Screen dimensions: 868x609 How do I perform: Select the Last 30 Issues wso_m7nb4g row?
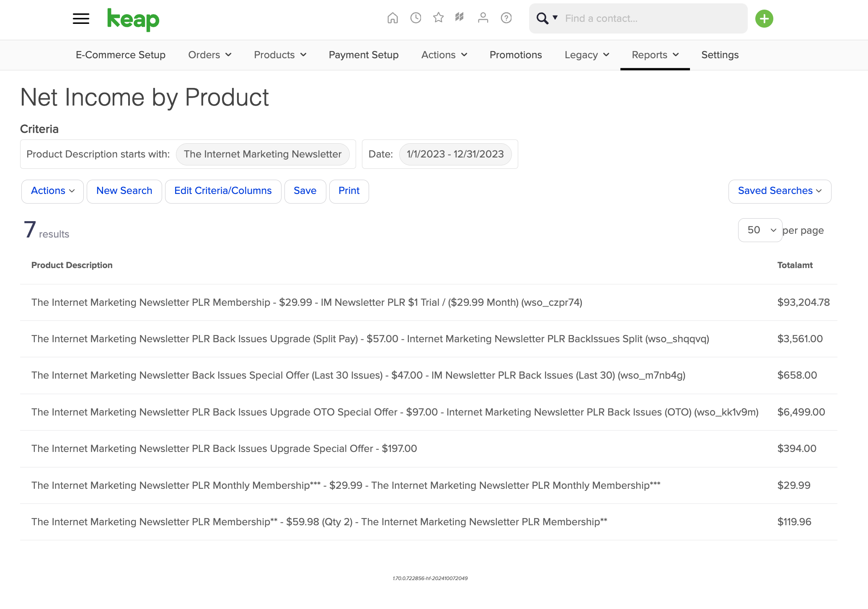pyautogui.click(x=429, y=376)
